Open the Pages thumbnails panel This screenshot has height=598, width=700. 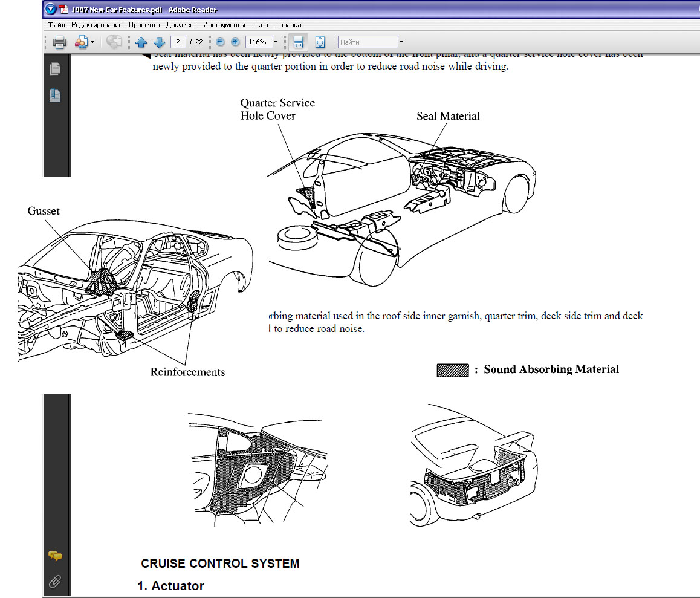[x=55, y=69]
